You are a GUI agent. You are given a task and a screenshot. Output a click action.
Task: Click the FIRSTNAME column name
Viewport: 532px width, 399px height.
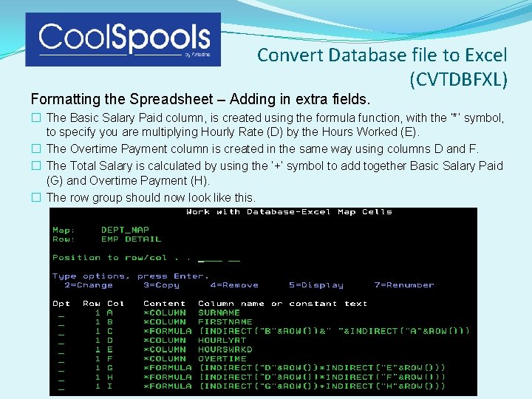click(225, 322)
